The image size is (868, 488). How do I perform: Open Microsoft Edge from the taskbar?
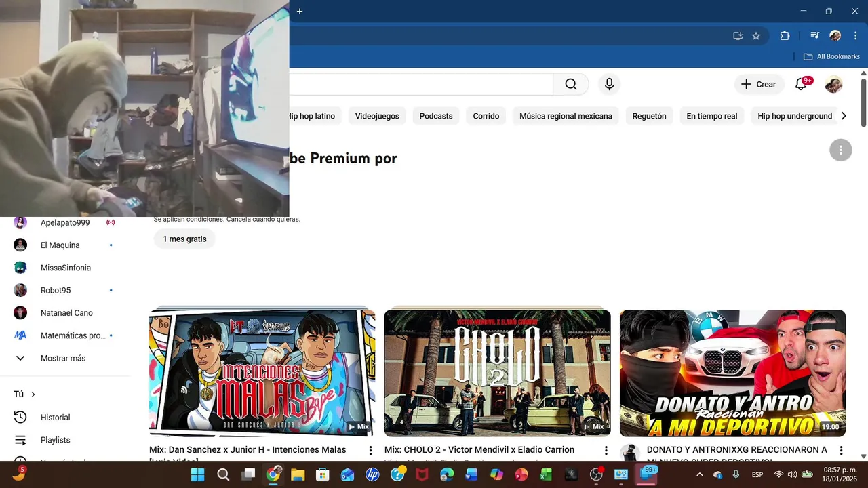pos(447,474)
